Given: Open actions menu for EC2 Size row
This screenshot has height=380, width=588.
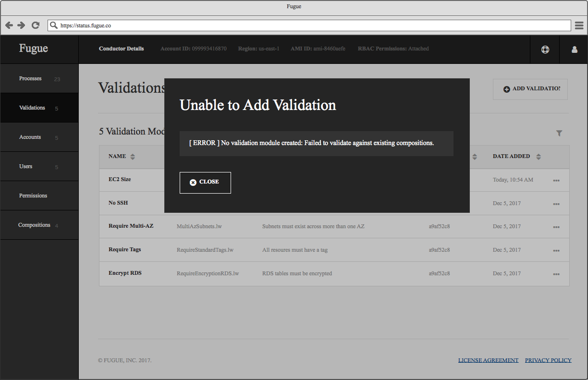Looking at the screenshot, I should (556, 180).
